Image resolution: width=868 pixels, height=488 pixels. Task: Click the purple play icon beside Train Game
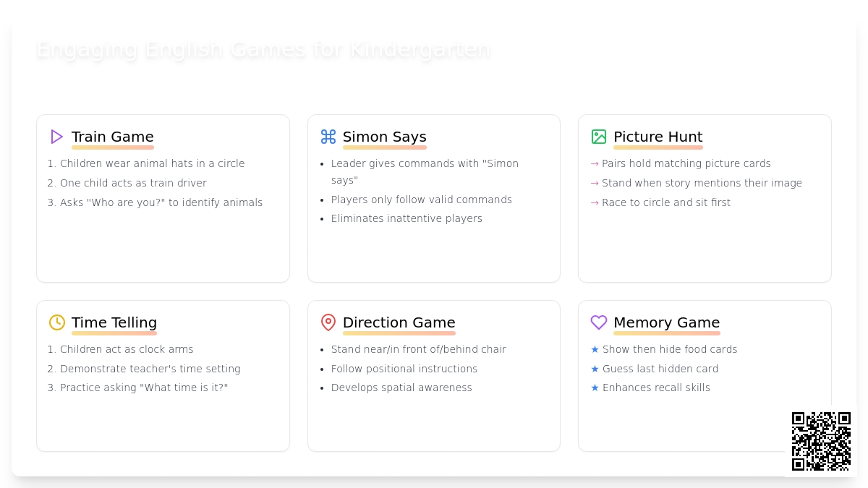[x=57, y=137]
